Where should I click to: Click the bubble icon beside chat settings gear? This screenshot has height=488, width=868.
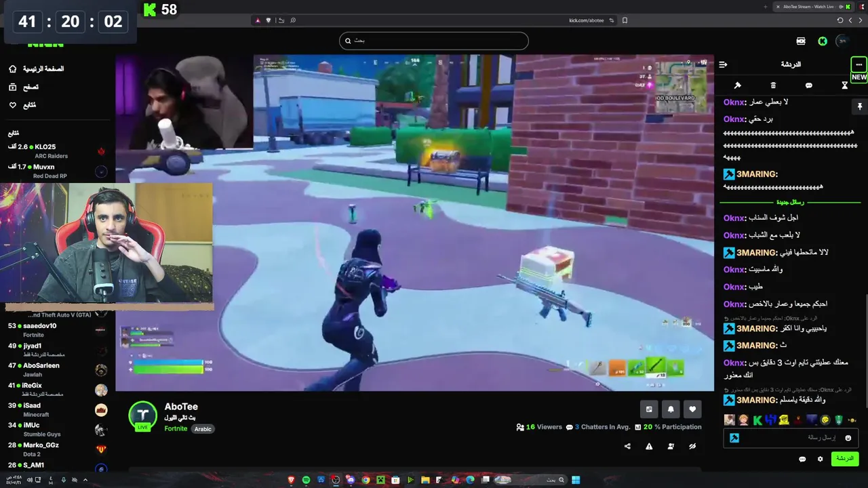click(x=802, y=459)
